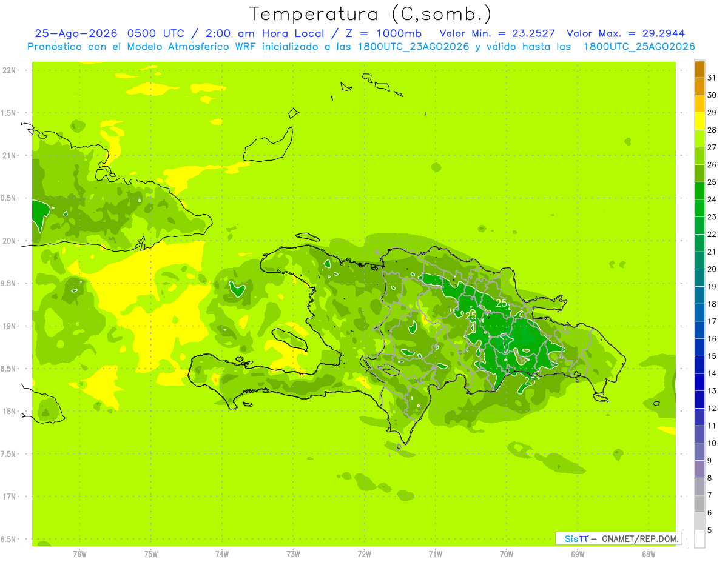Pick the dark blue legend swatch between 13 and 14
728x562 pixels.
click(699, 382)
